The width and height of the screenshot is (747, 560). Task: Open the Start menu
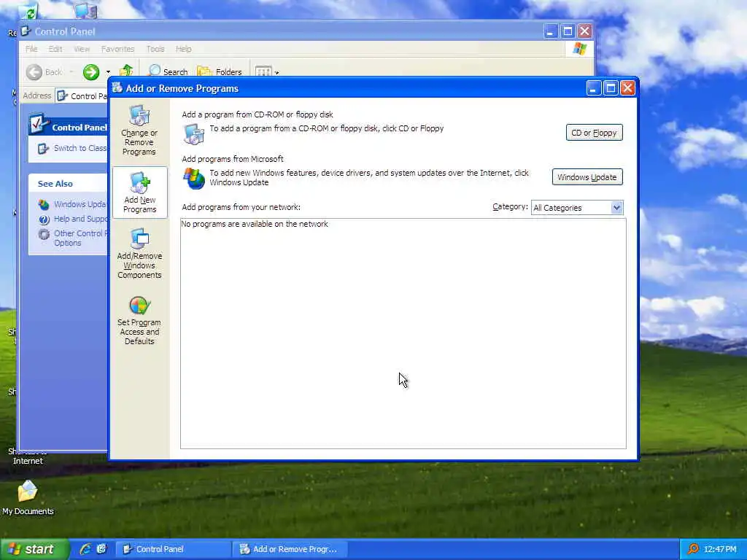coord(35,549)
